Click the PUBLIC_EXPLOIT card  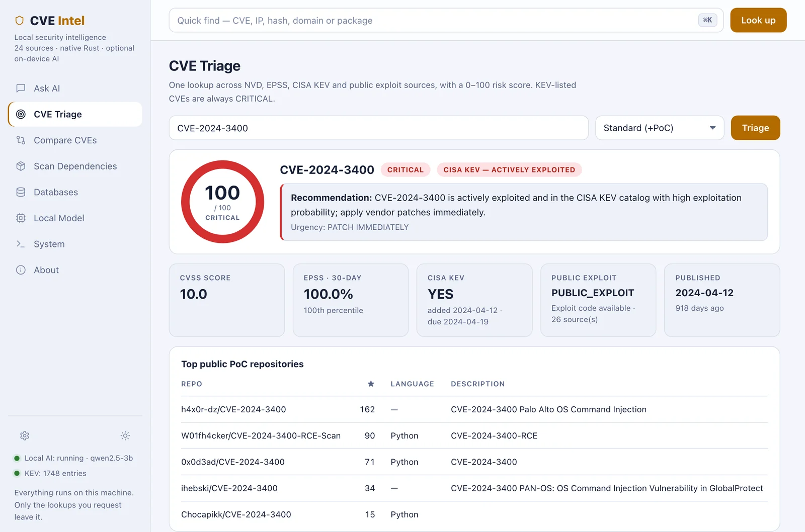598,300
